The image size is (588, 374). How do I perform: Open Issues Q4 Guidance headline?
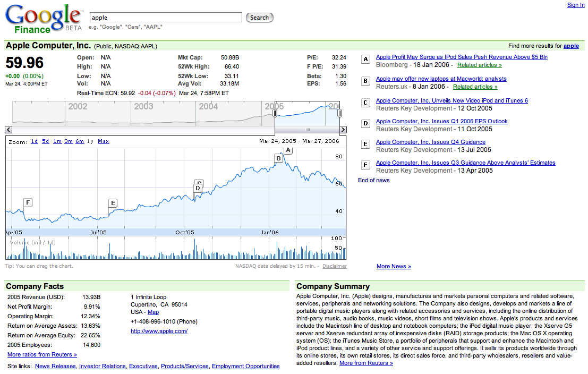pyautogui.click(x=430, y=142)
